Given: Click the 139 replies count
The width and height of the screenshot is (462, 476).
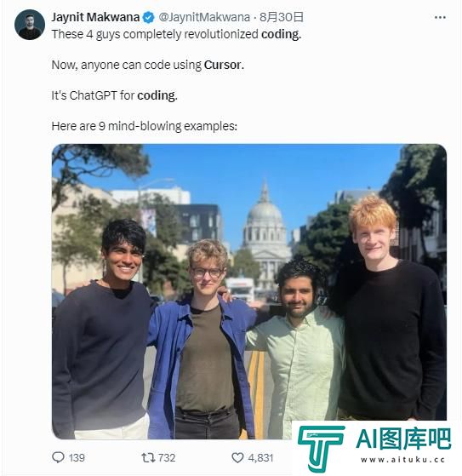Looking at the screenshot, I should tap(77, 457).
